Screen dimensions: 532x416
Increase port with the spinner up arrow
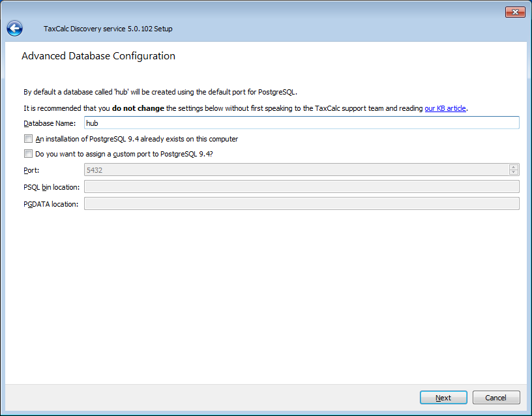[514, 167]
